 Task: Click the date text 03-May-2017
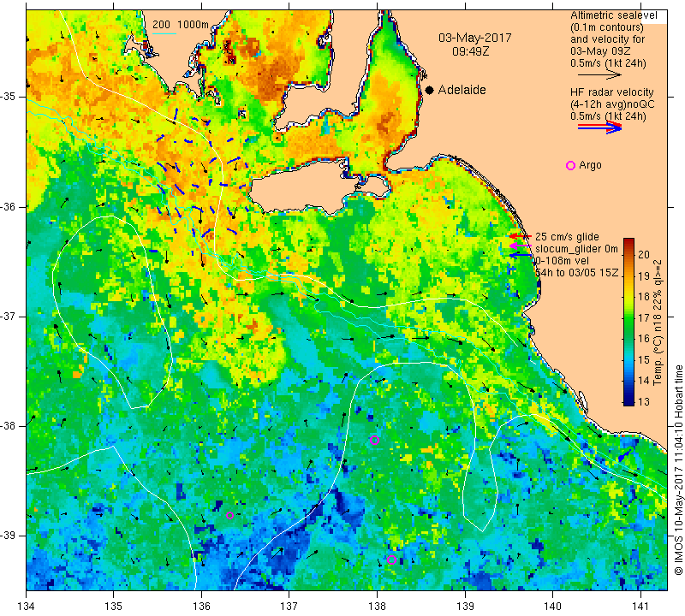tap(475, 38)
